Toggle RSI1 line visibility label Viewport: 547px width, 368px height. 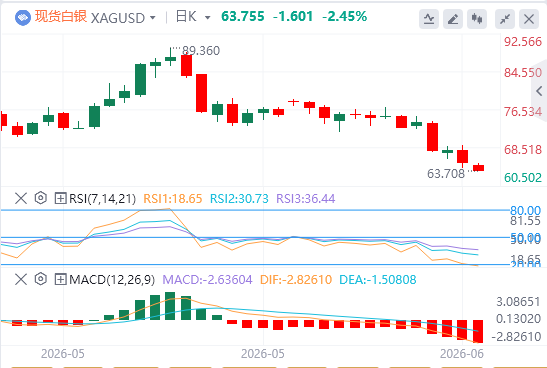coord(173,198)
